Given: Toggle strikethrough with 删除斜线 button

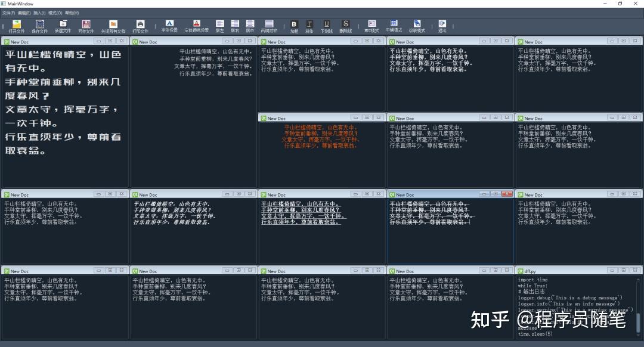Looking at the screenshot, I should 346,24.
